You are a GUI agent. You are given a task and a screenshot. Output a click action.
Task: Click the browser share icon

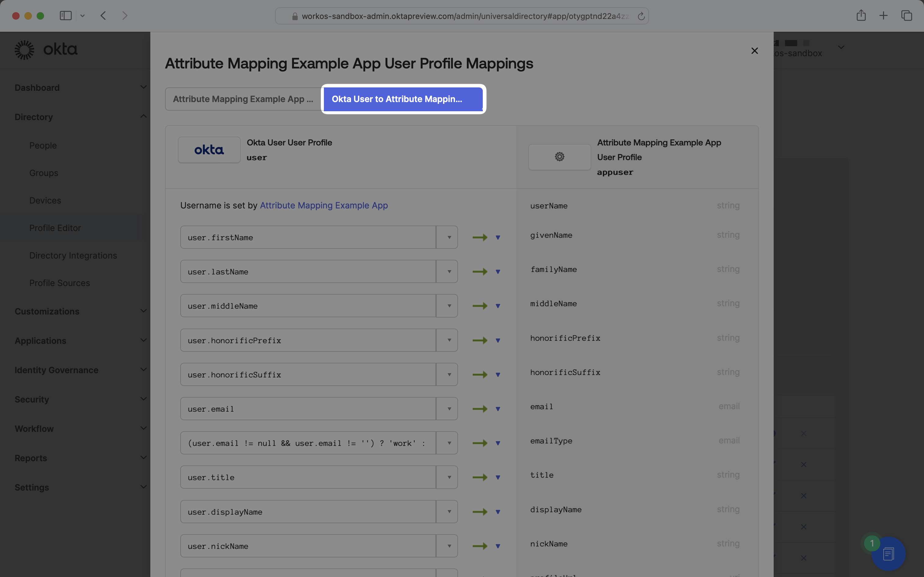tap(861, 16)
